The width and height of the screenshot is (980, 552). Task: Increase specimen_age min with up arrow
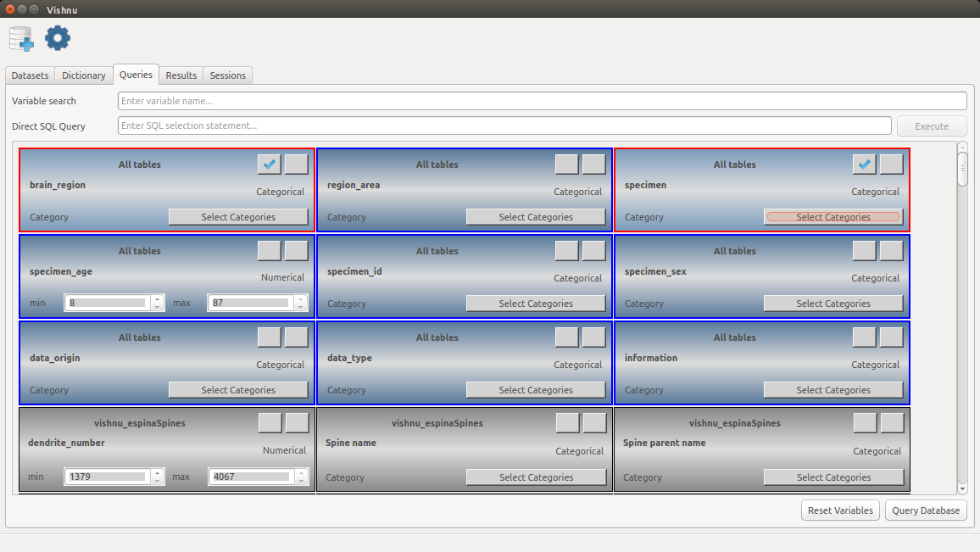point(158,298)
